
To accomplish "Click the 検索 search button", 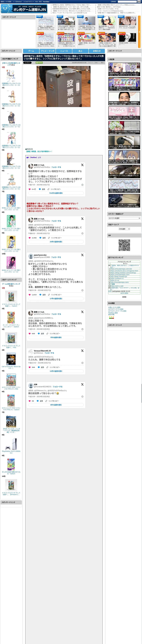I will coord(139,2).
